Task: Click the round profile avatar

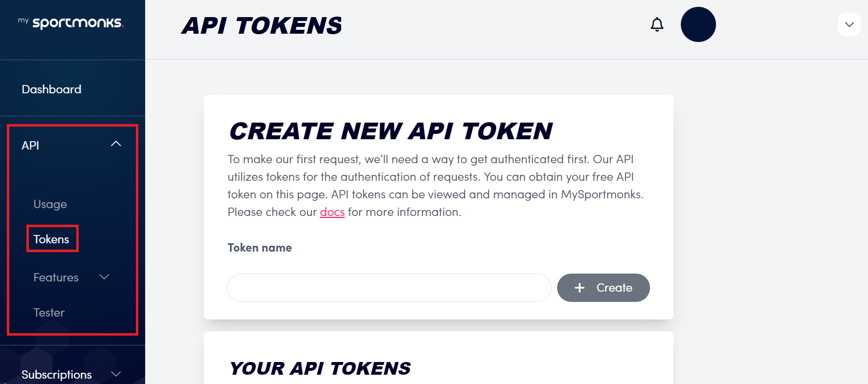Action: (x=698, y=24)
